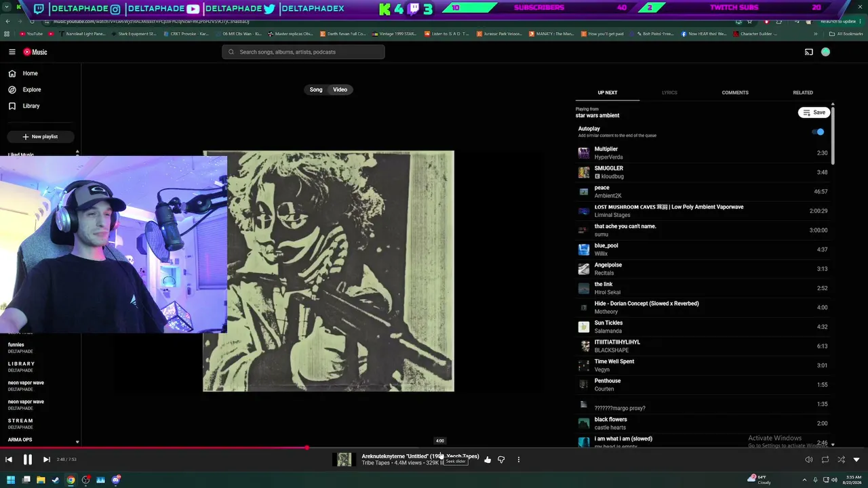Click the blue_pool track thumbnail
Viewport: 868px width, 488px height.
point(583,249)
